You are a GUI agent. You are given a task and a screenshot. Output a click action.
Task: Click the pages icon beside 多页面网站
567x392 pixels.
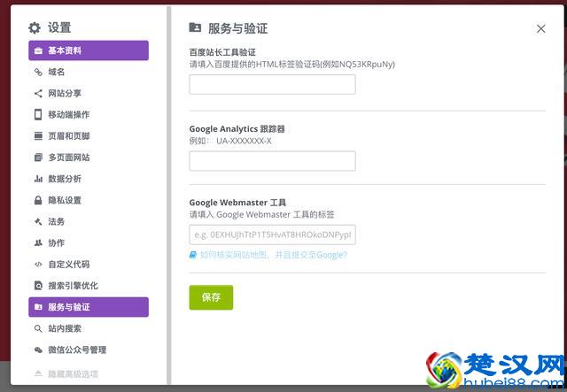(x=38, y=158)
